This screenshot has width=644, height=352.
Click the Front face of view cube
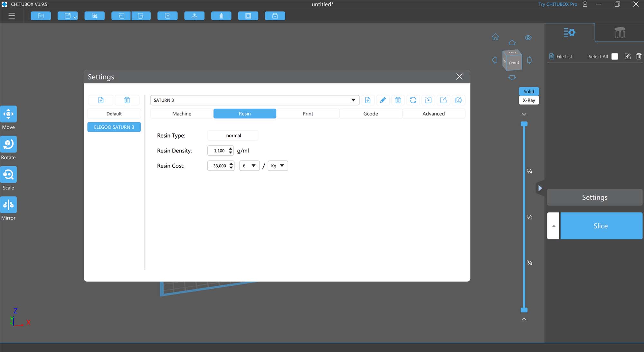tap(514, 63)
